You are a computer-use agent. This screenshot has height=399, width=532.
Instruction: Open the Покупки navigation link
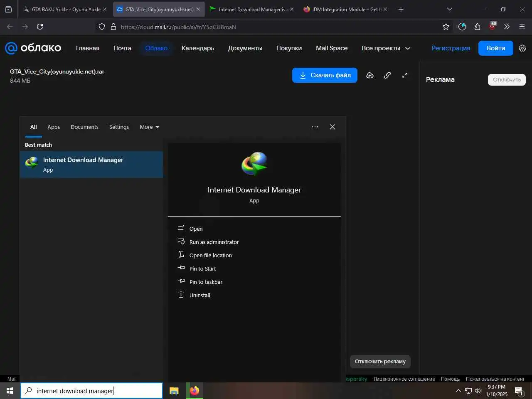coord(289,48)
